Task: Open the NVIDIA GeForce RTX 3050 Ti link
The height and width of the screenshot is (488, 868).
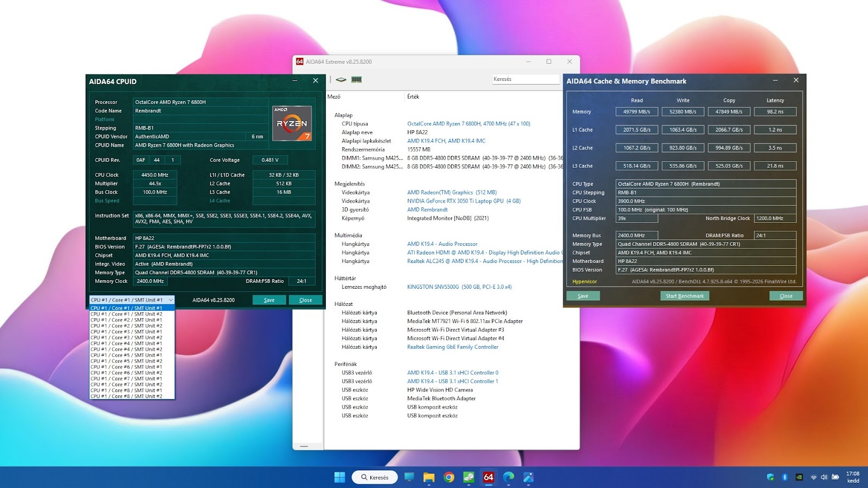Action: (463, 201)
